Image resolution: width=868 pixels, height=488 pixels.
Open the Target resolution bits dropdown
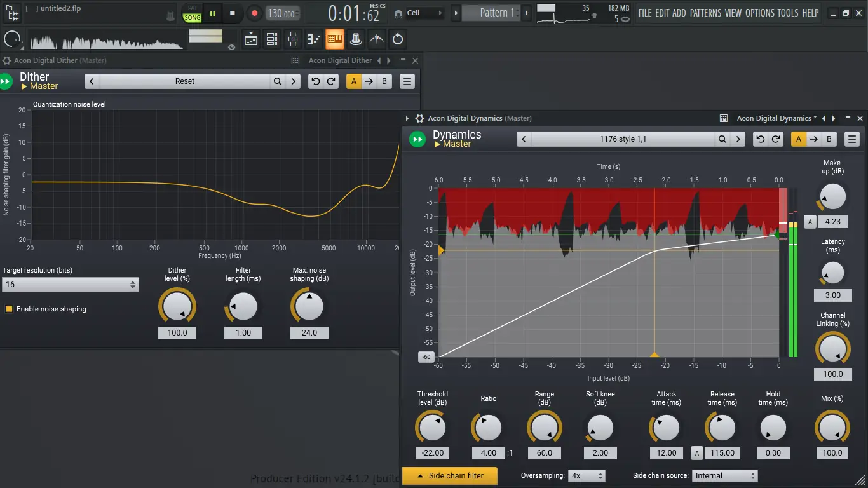point(70,285)
